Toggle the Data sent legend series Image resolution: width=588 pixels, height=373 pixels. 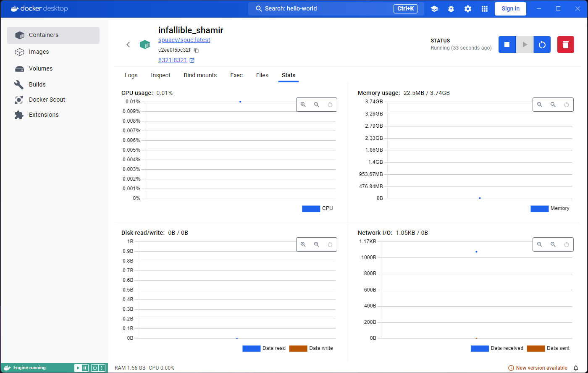coord(548,348)
